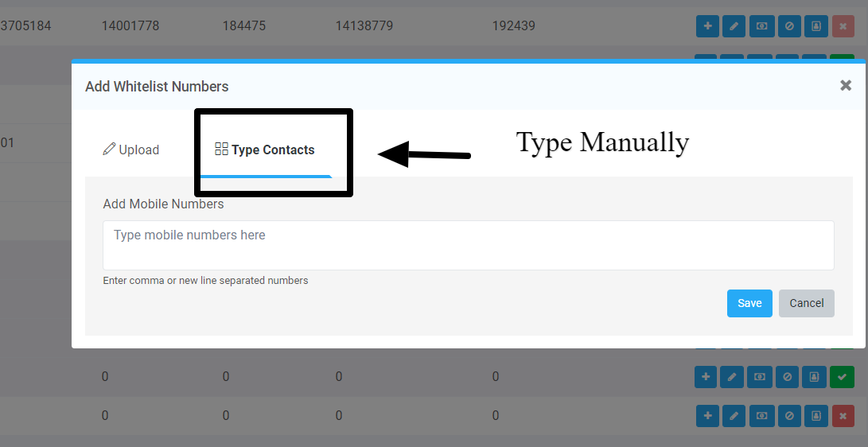Screen dimensions: 868x447
Task: Click the pencil icon in the bottom row
Action: (x=734, y=415)
